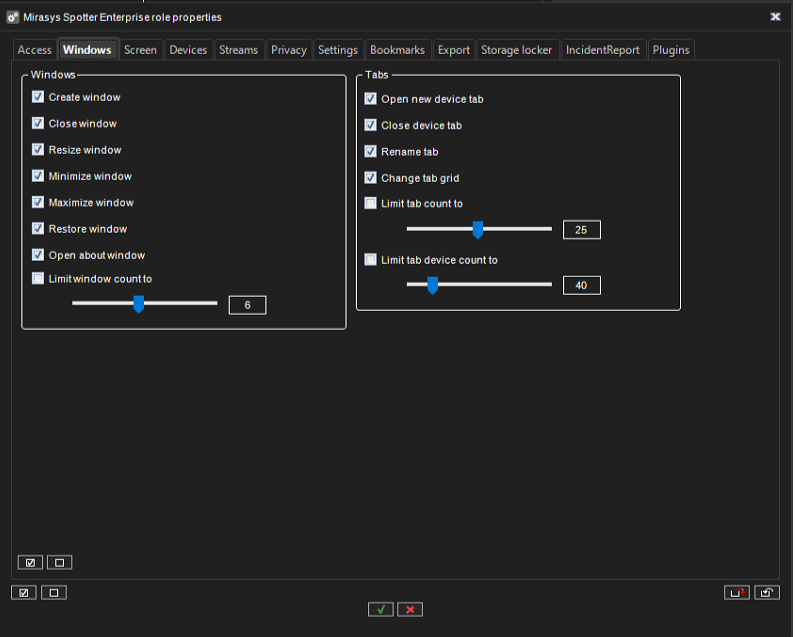Open the Storage locker tab

pyautogui.click(x=516, y=50)
